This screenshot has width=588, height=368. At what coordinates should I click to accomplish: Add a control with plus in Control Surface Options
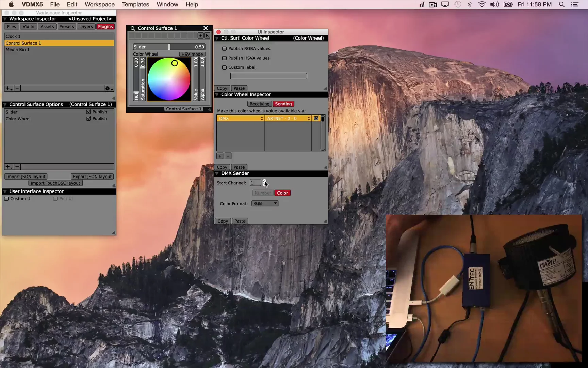click(9, 167)
